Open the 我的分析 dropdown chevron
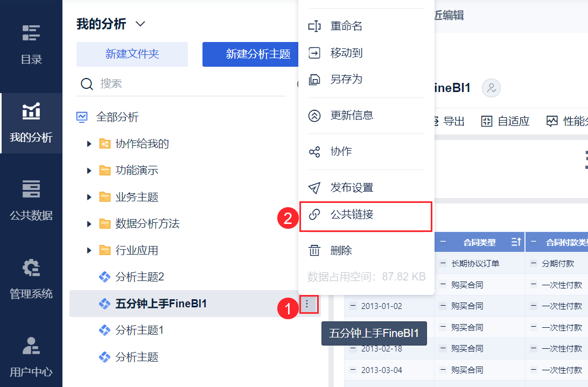Viewport: 588px width, 387px height. (140, 24)
